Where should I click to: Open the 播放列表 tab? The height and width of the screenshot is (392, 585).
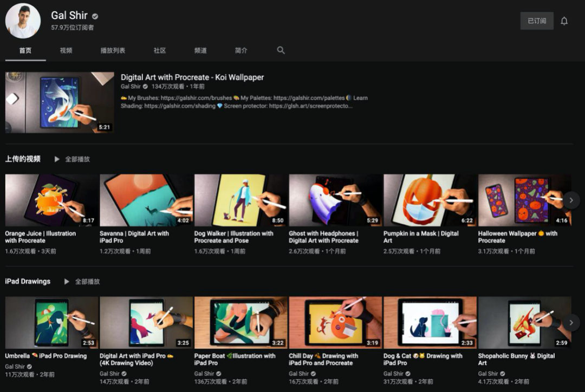point(113,50)
